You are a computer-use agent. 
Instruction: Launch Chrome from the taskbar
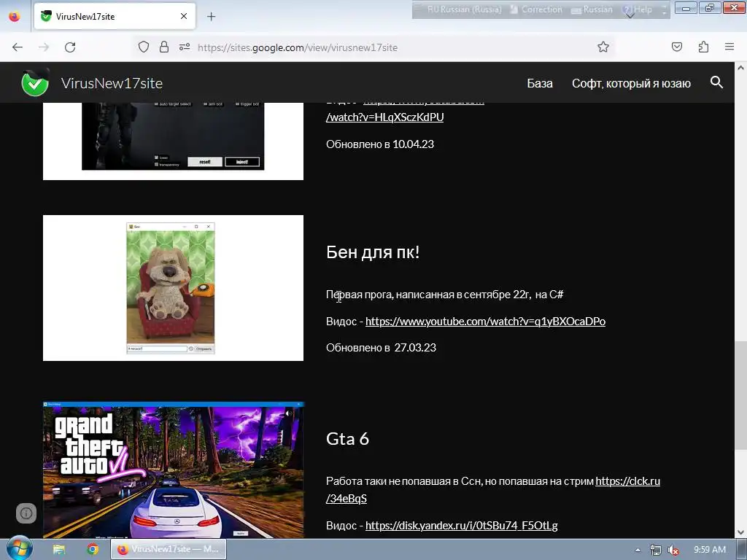(93, 550)
